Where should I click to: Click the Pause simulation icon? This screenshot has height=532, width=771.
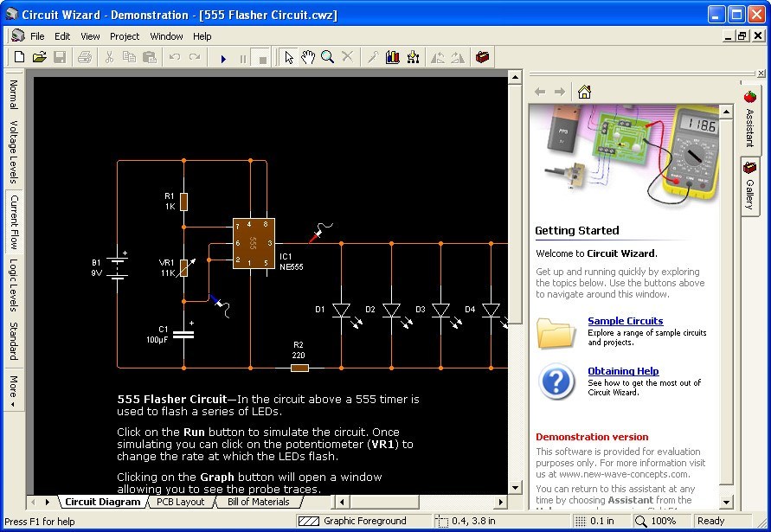243,57
